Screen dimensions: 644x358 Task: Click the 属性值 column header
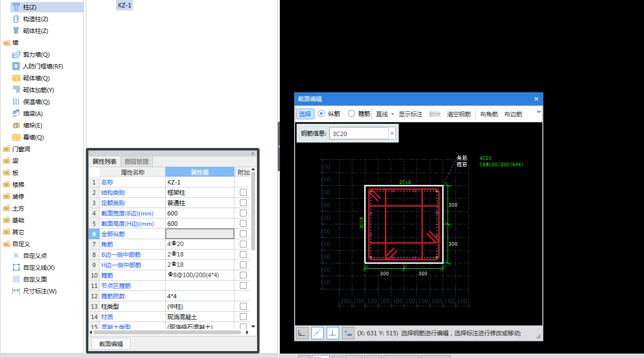(200, 172)
